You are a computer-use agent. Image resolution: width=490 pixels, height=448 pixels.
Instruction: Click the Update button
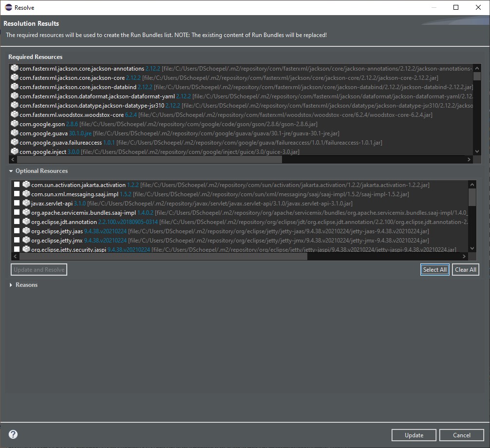[414, 435]
